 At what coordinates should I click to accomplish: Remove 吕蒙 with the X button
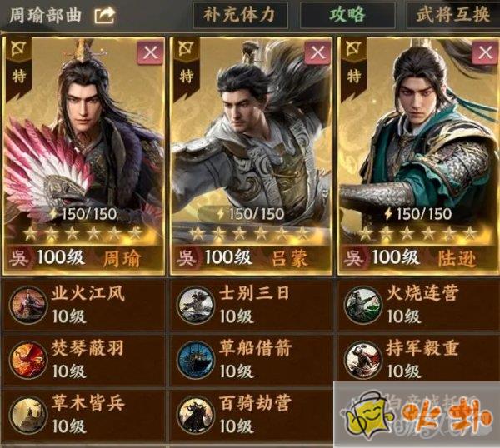pos(318,52)
